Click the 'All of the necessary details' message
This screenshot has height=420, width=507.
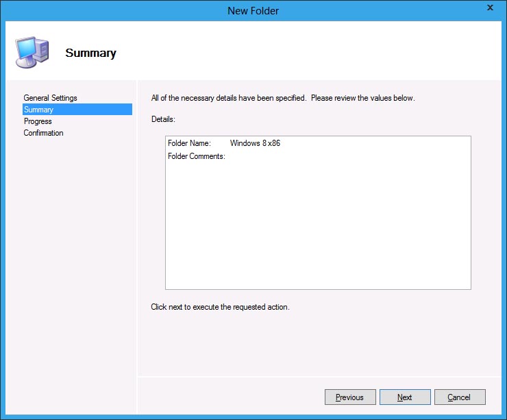tap(282, 98)
